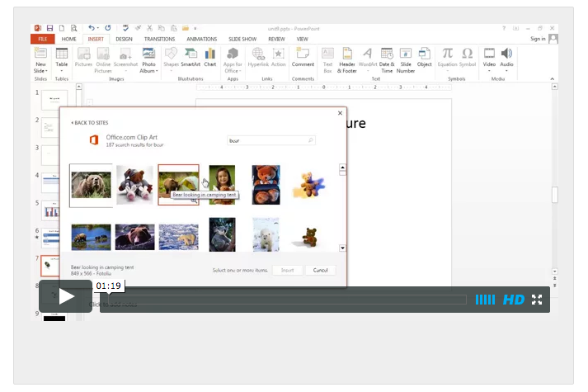Open the Table insert tool
This screenshot has height=392, width=588.
62,54
